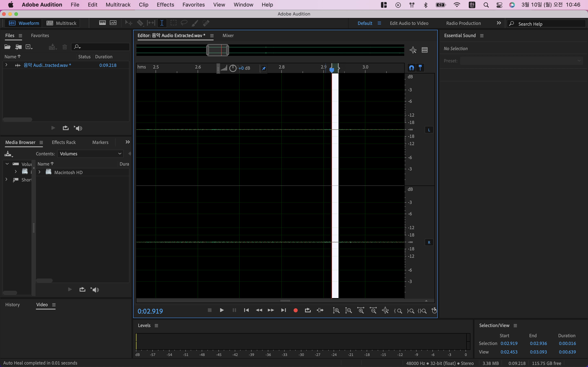The height and width of the screenshot is (367, 588).
Task: Toggle the right channel R button
Action: click(429, 242)
